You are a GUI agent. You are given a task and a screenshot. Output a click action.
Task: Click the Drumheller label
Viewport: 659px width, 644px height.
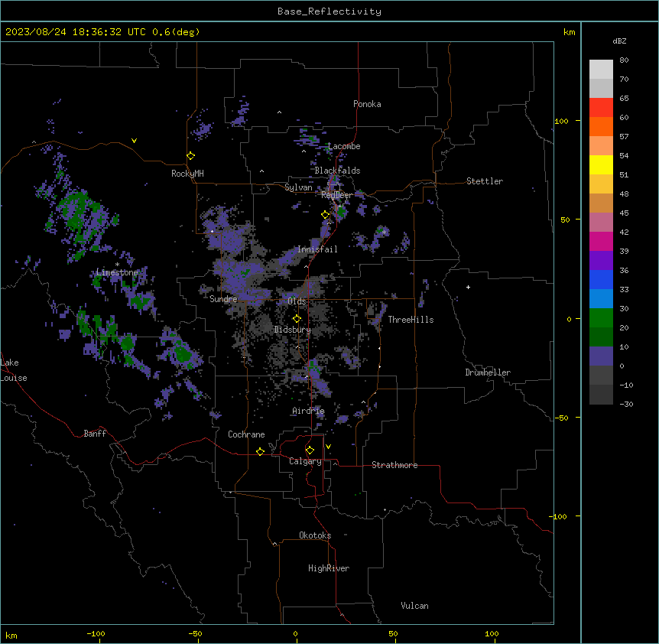point(488,372)
